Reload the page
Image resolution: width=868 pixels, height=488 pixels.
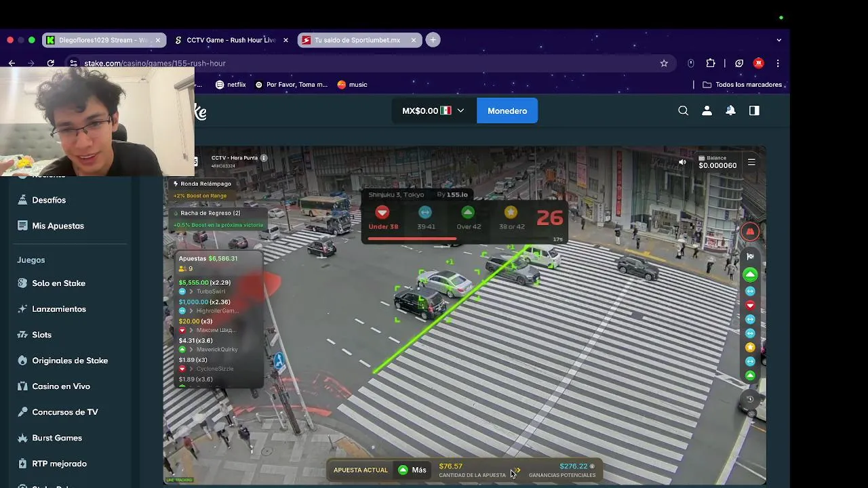tap(50, 63)
